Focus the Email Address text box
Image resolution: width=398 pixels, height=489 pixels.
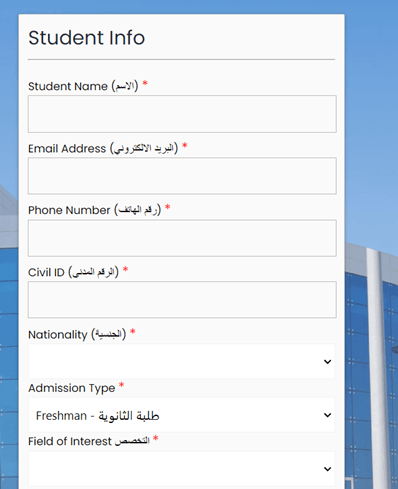(x=182, y=176)
